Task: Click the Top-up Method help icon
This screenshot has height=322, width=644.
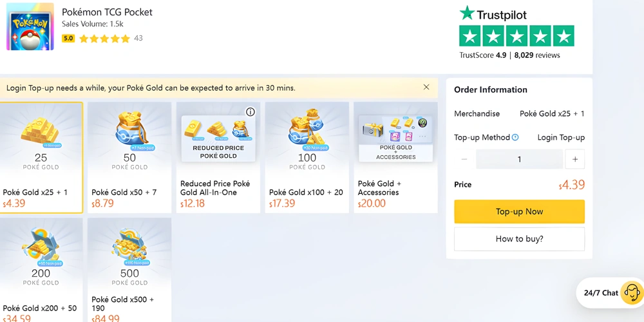Action: [x=515, y=137]
